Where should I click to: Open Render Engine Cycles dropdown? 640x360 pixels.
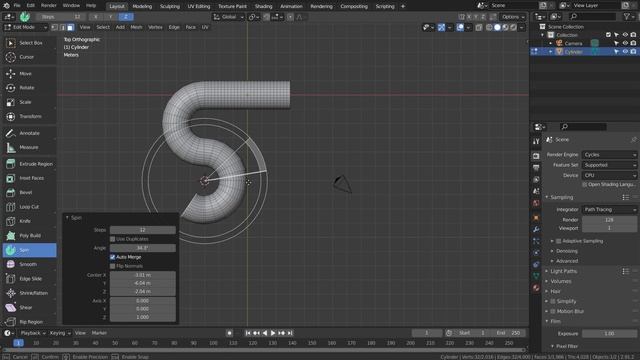pyautogui.click(x=609, y=155)
